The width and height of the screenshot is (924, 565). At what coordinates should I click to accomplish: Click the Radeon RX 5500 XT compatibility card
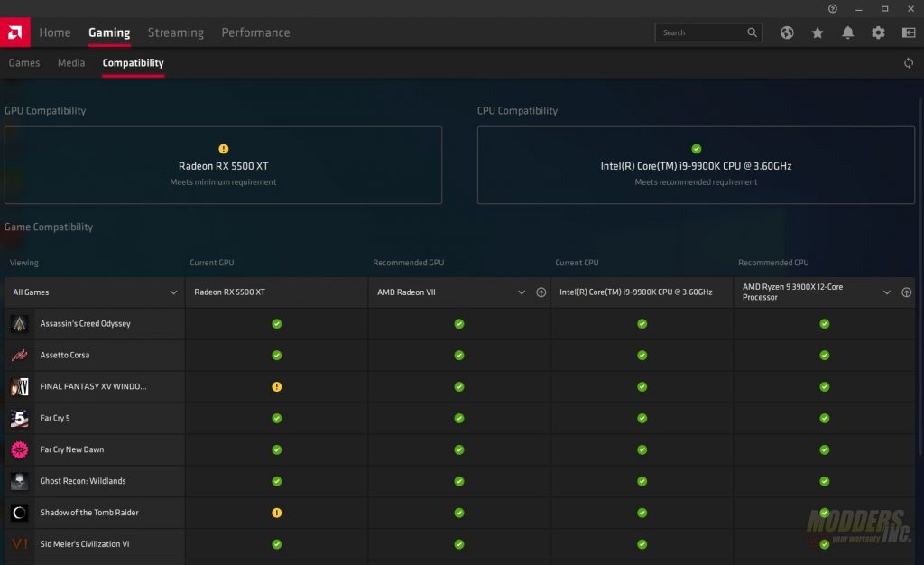click(x=224, y=165)
